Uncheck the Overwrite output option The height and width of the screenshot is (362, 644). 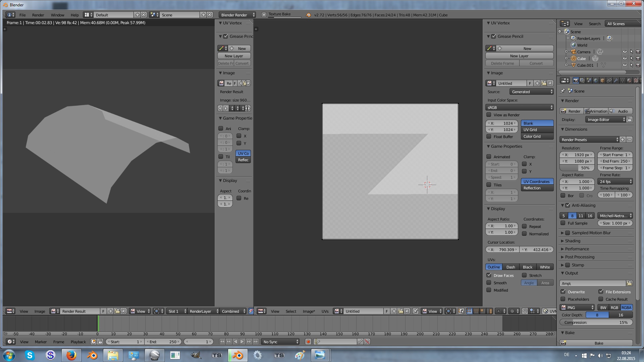coord(563,292)
